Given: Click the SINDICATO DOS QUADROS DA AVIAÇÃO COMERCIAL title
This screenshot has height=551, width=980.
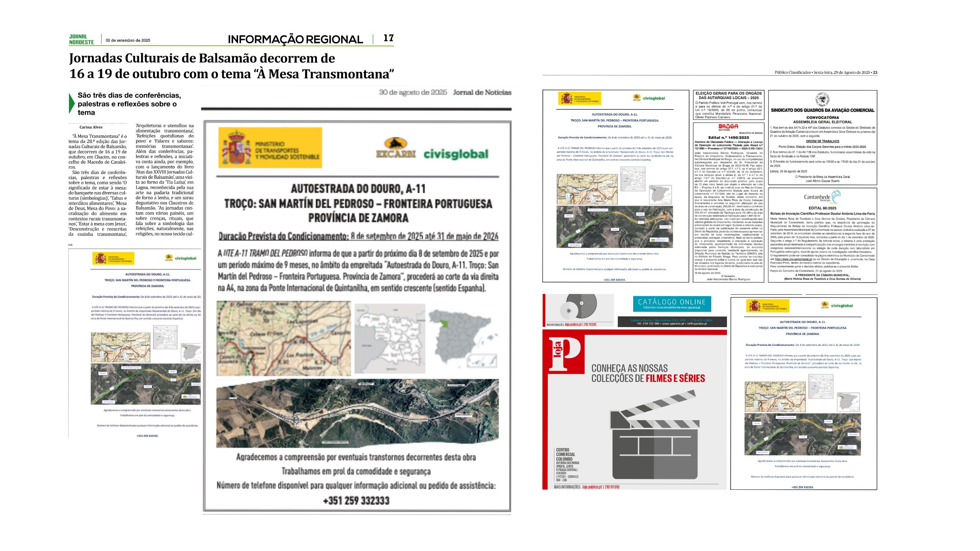Looking at the screenshot, I should pos(822,110).
